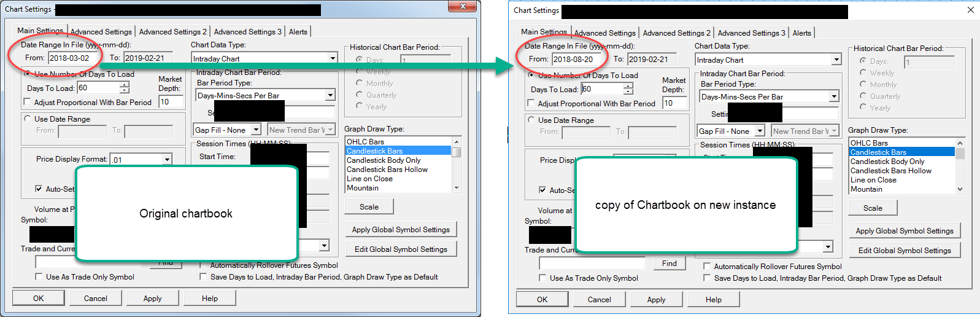Expand Bar Period Type combo box in right dialog

pyautogui.click(x=834, y=96)
